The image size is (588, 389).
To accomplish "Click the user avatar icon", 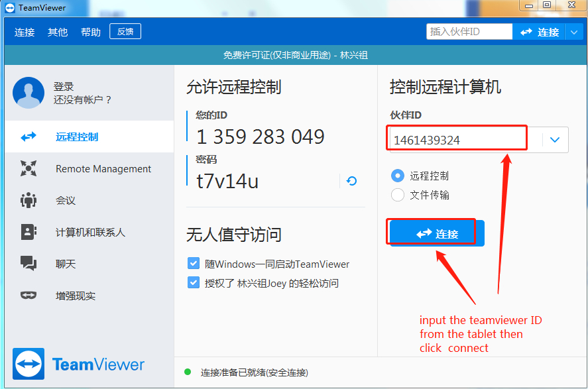I will (29, 93).
